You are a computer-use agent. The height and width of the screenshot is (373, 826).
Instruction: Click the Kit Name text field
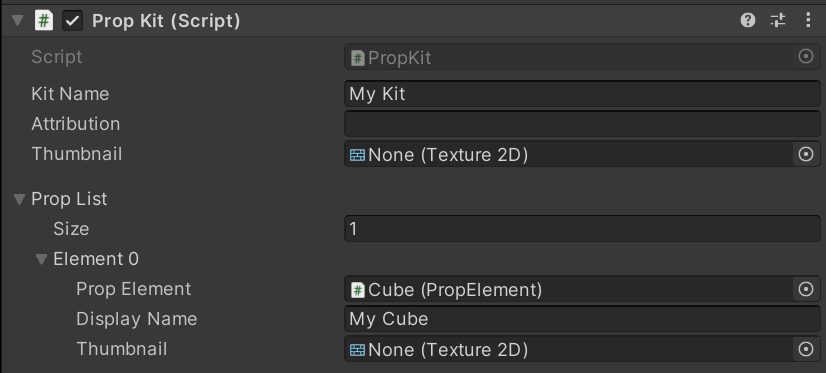582,94
